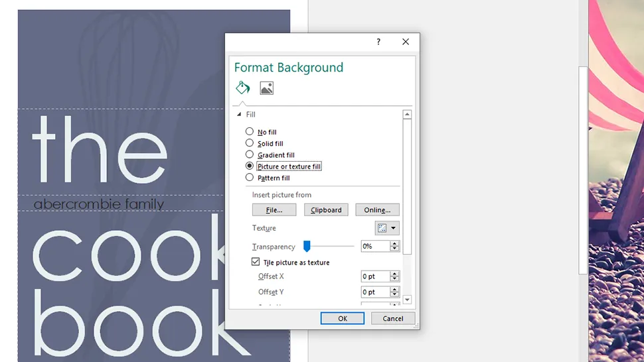Click the Transparency percentage field

pos(375,246)
